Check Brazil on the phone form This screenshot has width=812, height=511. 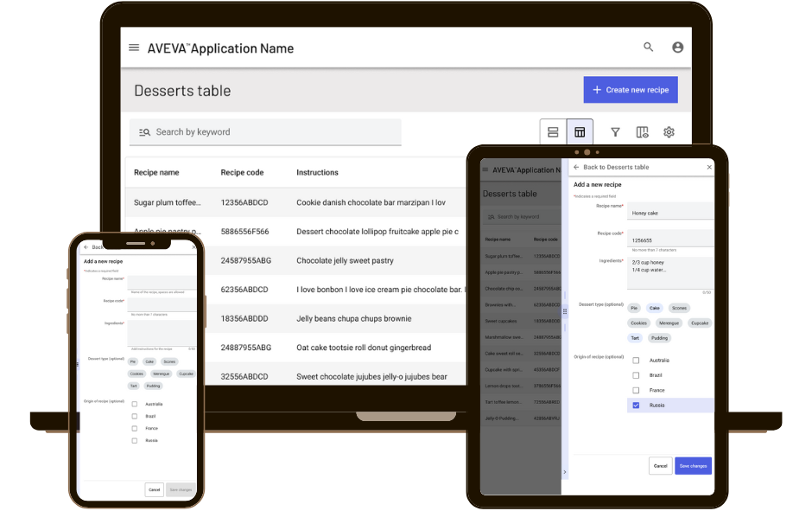pos(135,416)
